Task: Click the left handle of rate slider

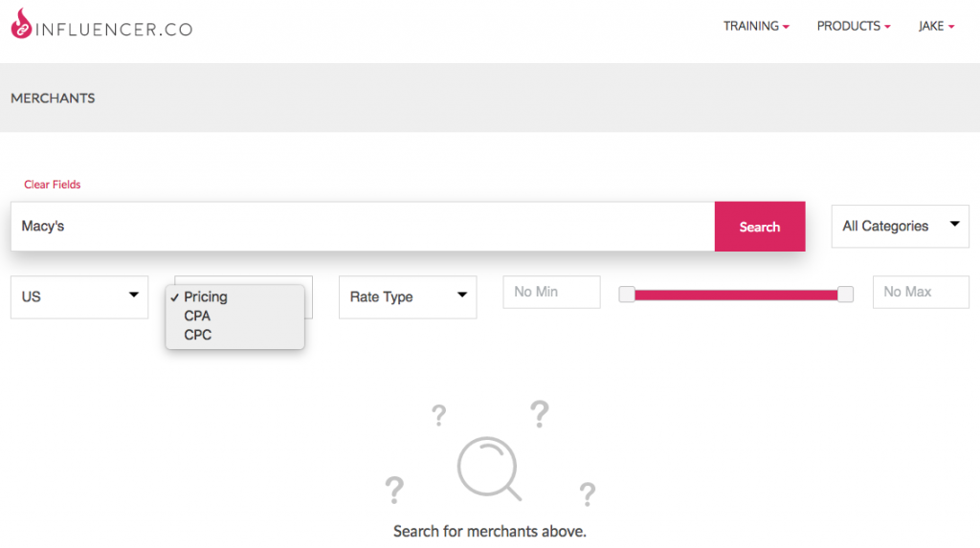Action: tap(627, 295)
